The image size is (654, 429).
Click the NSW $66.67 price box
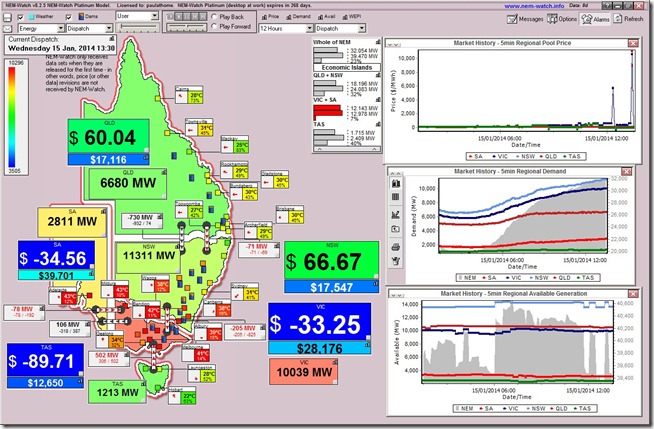[x=332, y=261]
